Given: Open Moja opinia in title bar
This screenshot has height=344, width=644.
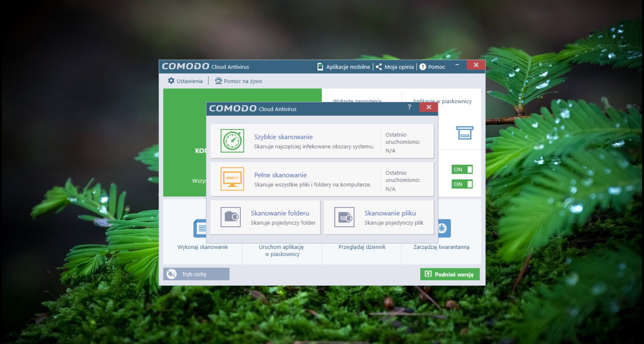Looking at the screenshot, I should 395,67.
